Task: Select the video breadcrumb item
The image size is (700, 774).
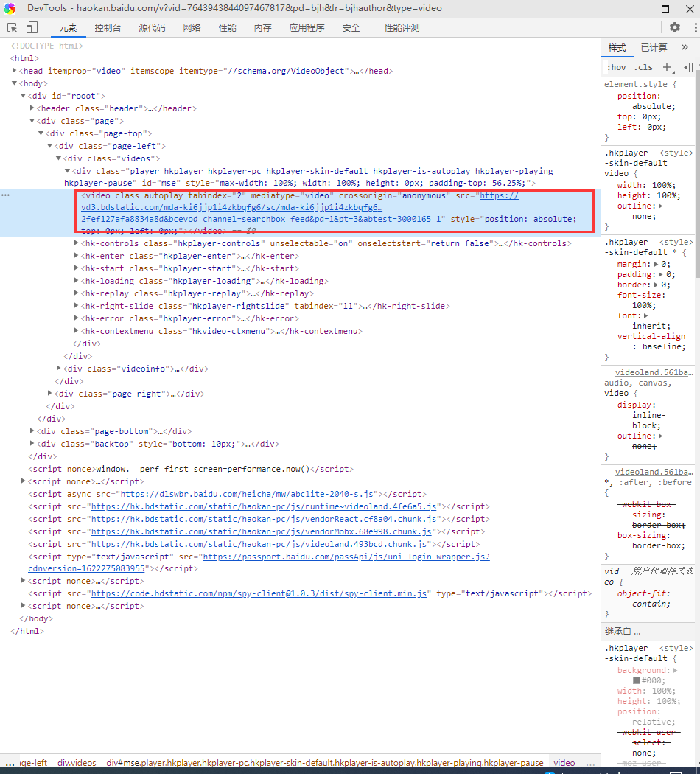Action: 564,763
